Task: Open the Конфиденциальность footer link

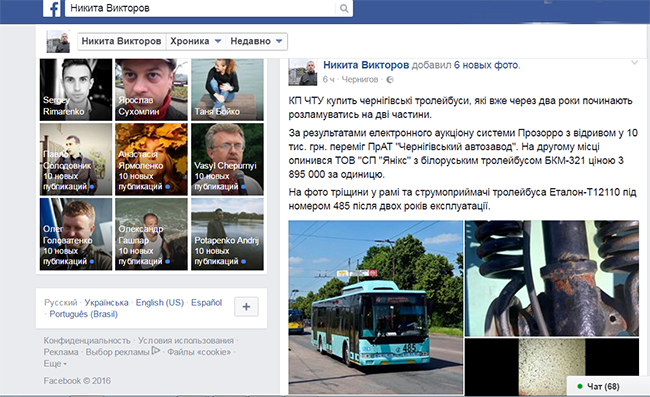Action: tap(87, 340)
